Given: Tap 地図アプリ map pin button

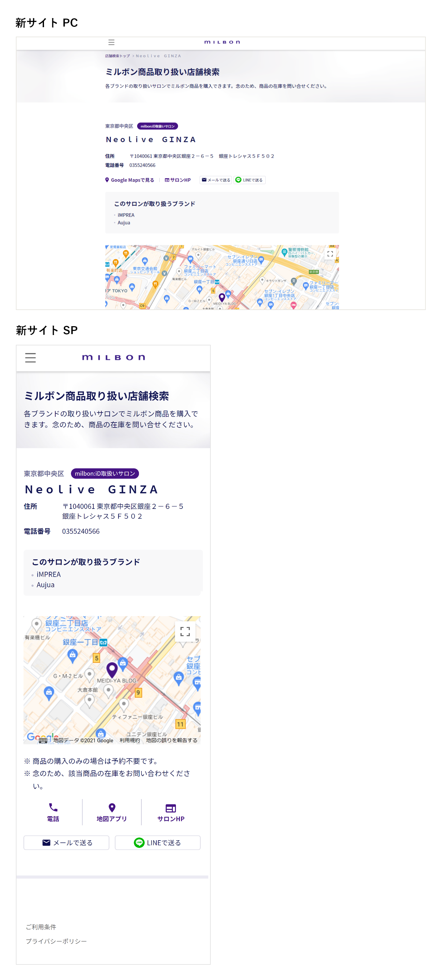Looking at the screenshot, I should pyautogui.click(x=111, y=812).
